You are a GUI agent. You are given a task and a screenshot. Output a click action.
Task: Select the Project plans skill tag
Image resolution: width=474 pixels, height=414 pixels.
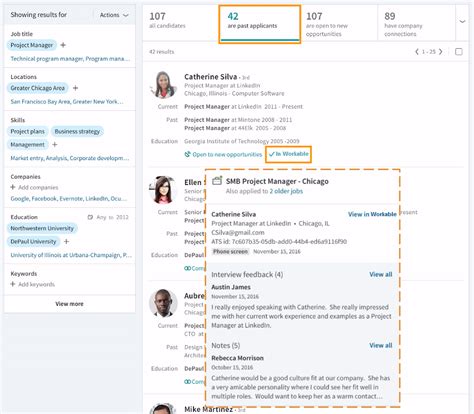27,131
